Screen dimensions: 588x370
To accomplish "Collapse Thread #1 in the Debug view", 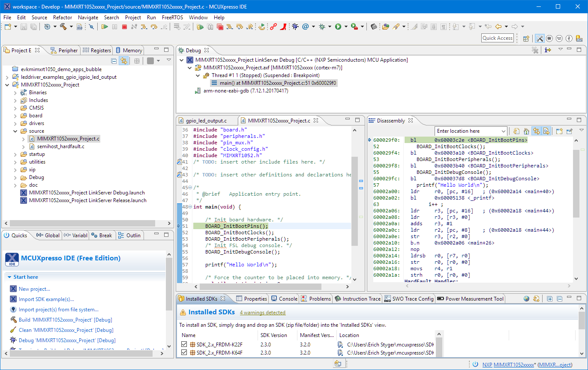I will point(198,75).
